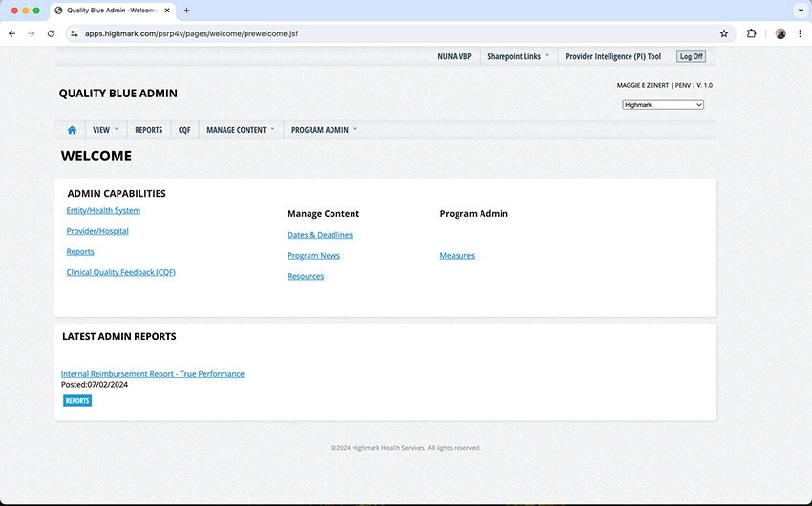Go back using browser back arrow
This screenshot has width=812, height=506.
point(11,33)
